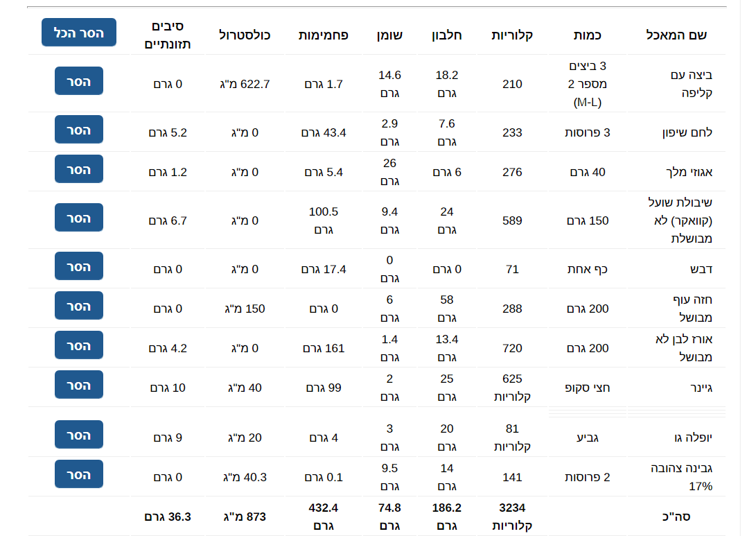
Task: Click the הסר הכל (remove all) button
Action: click(78, 33)
